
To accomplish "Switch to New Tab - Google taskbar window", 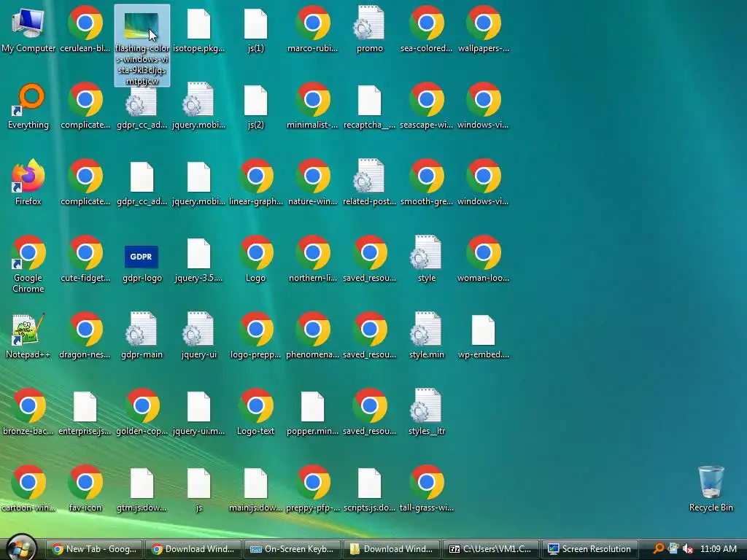I will click(x=94, y=549).
